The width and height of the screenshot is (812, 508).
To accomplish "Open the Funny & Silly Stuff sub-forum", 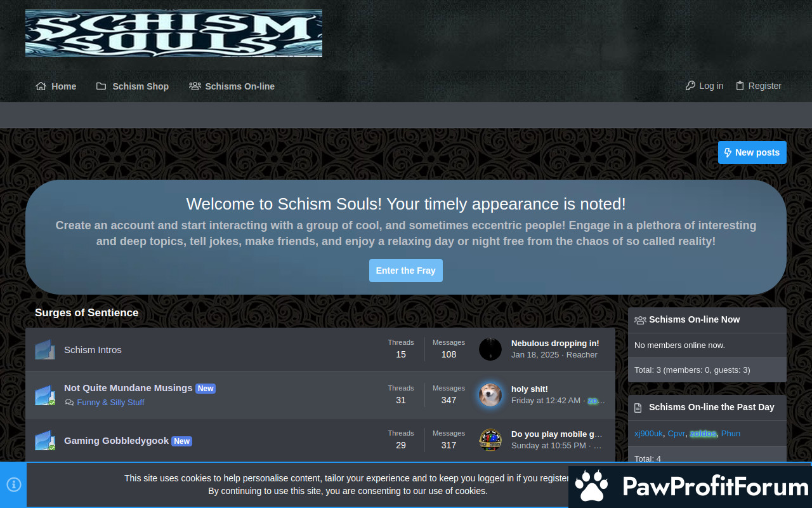I will [x=110, y=402].
